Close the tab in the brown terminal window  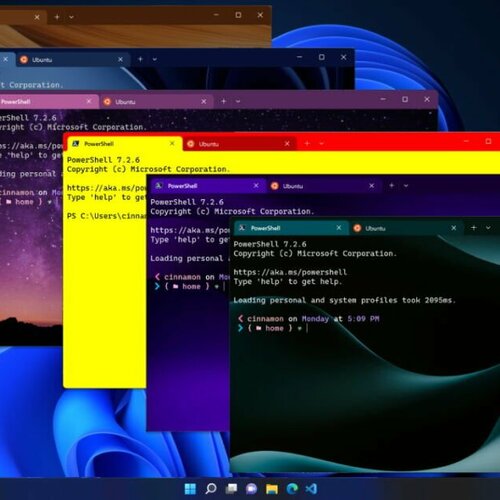tap(37, 17)
